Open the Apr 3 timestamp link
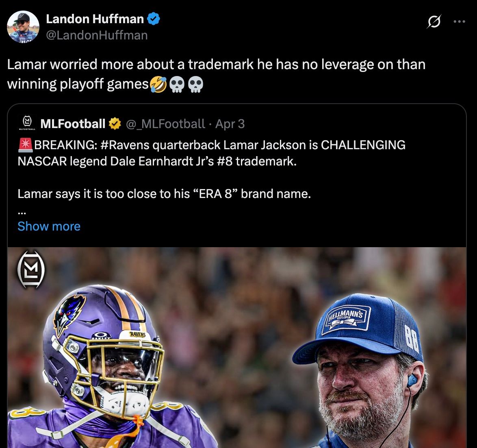The image size is (477, 448). [230, 124]
